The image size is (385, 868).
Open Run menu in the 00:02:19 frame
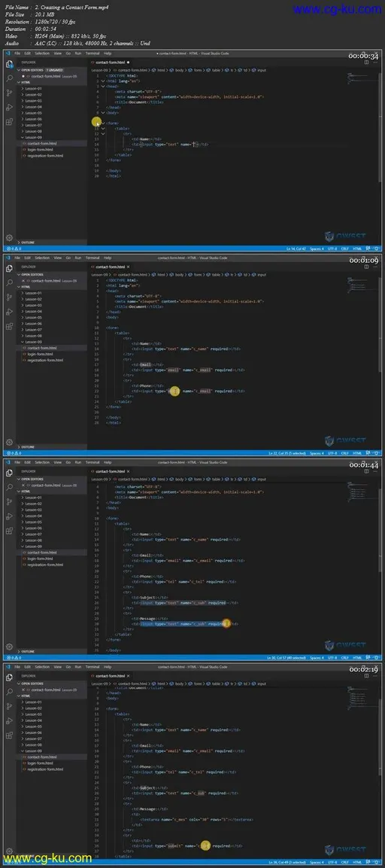(78, 666)
